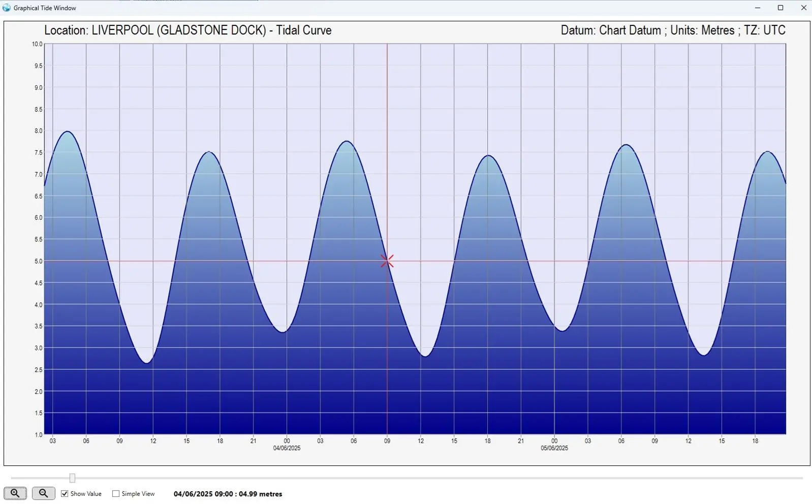Click the 10.0 label on height axis
The width and height of the screenshot is (812, 504).
click(37, 44)
